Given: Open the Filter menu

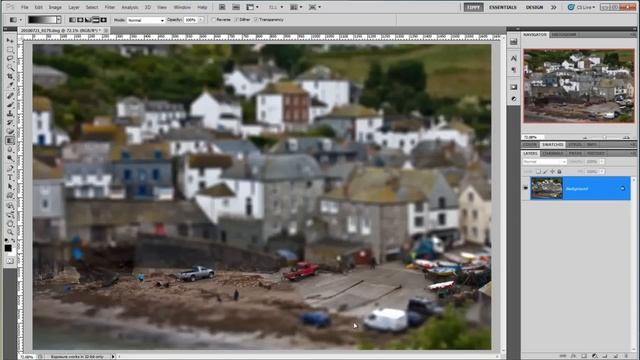Looking at the screenshot, I should (x=110, y=7).
